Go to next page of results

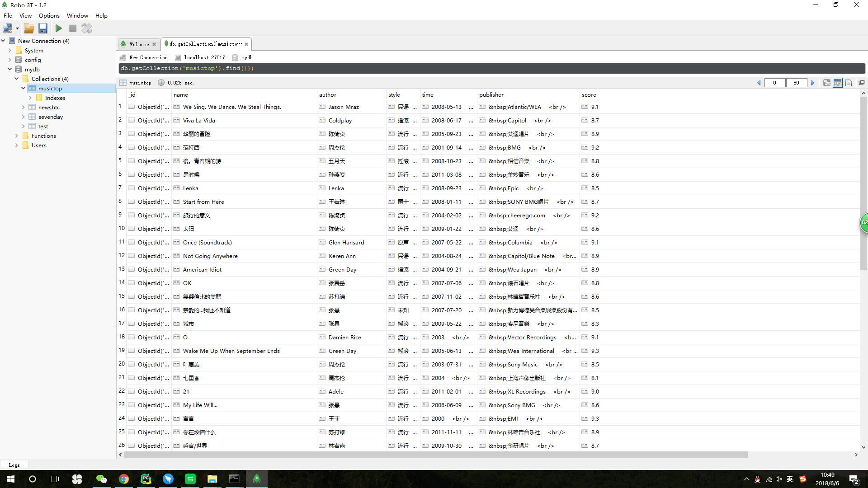point(812,83)
